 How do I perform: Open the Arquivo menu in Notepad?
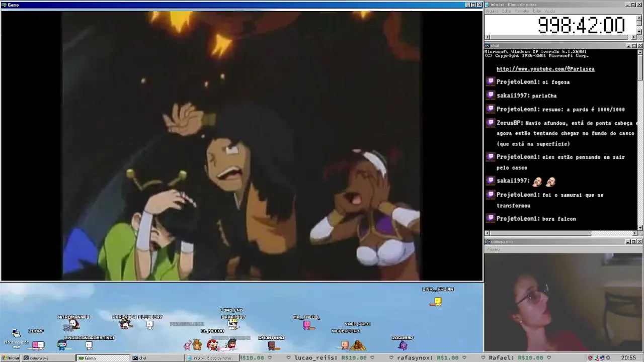(x=492, y=11)
